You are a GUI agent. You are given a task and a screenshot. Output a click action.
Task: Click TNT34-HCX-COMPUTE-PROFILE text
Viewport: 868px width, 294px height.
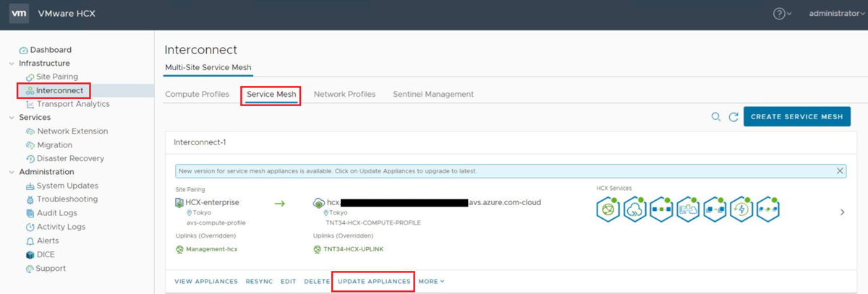pos(373,222)
